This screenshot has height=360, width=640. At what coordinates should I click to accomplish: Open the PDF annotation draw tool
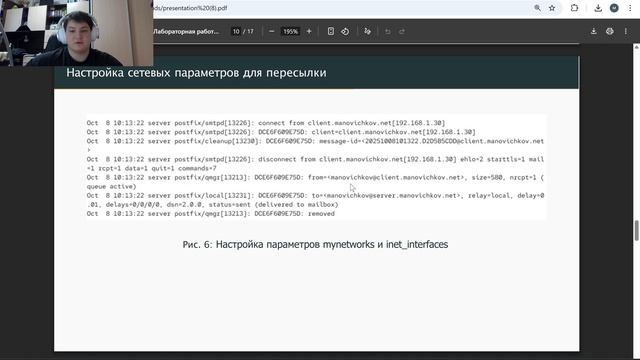pos(367,31)
